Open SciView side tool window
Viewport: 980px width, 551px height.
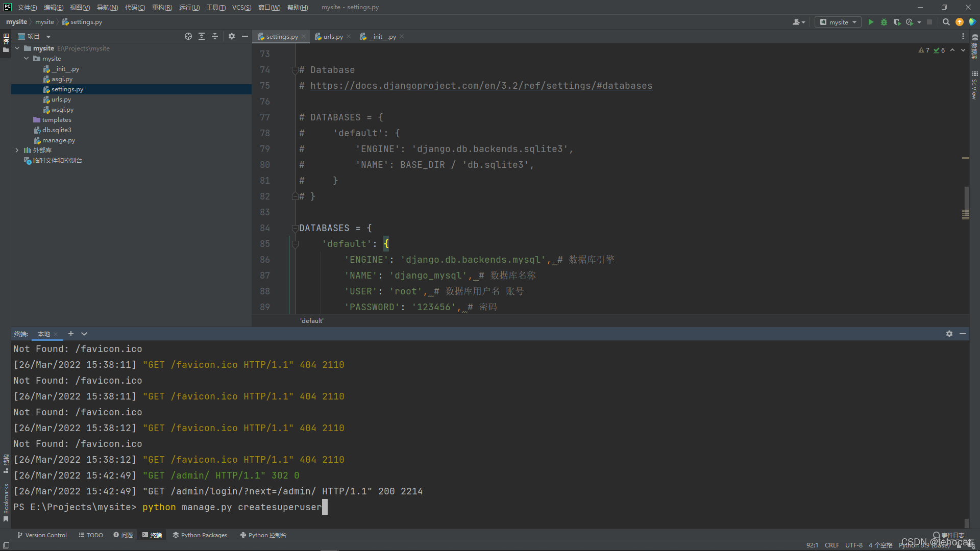[x=975, y=85]
